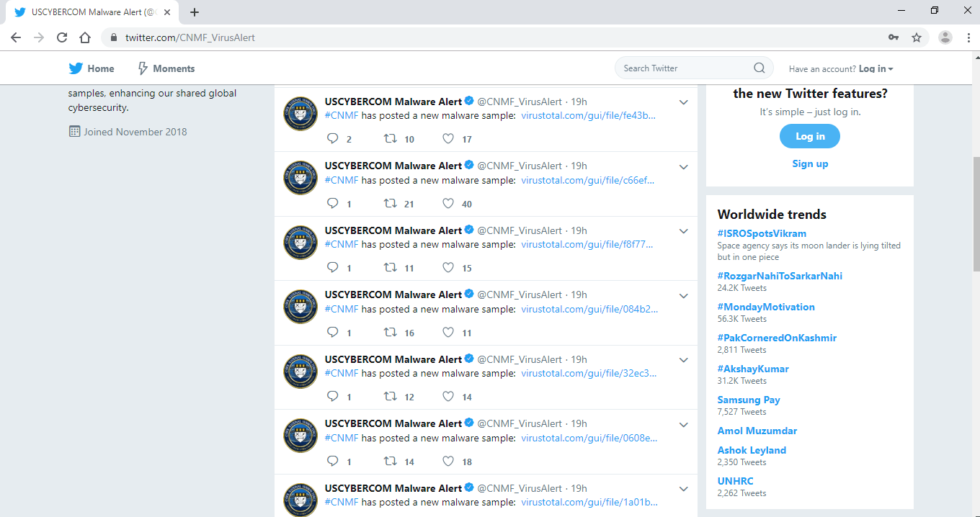Screen dimensions: 980x517
Task: Open the #ISROSpotsVikram trend
Action: click(762, 233)
